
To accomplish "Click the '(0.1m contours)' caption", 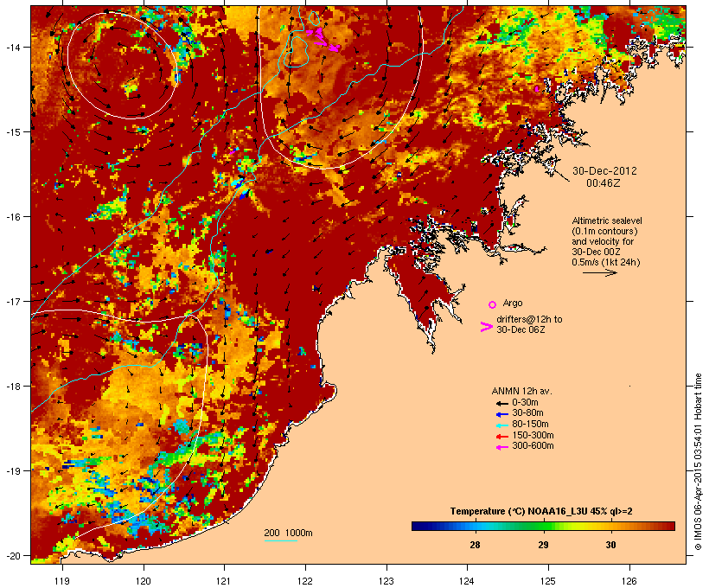I will point(605,231).
